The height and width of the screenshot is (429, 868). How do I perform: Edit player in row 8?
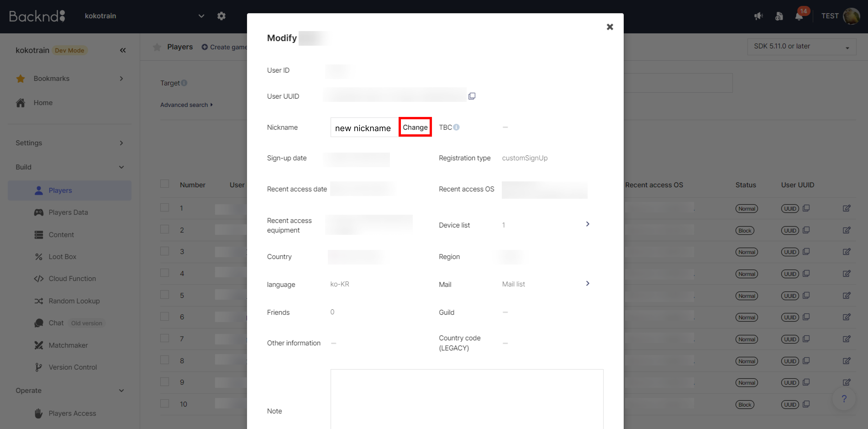[x=846, y=361]
